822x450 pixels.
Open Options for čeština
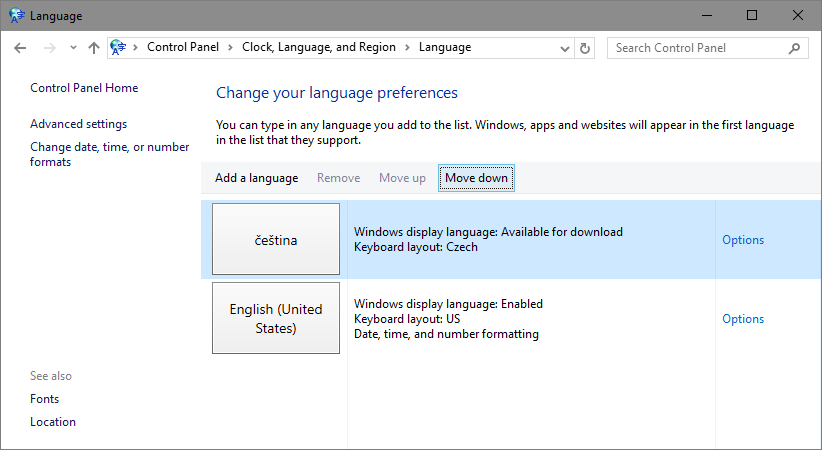[743, 240]
